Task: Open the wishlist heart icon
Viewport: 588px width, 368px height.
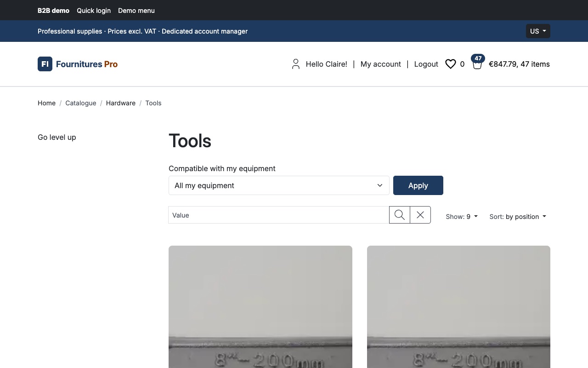Action: 451,64
